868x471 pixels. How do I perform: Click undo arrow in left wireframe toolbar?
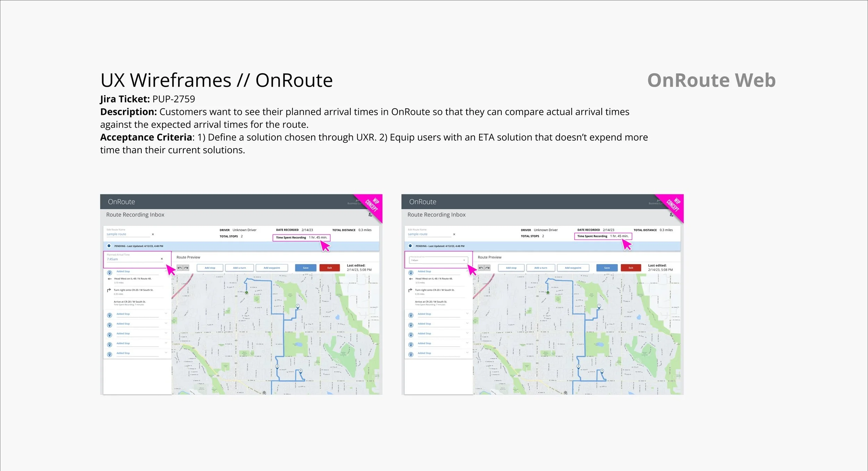coord(180,268)
